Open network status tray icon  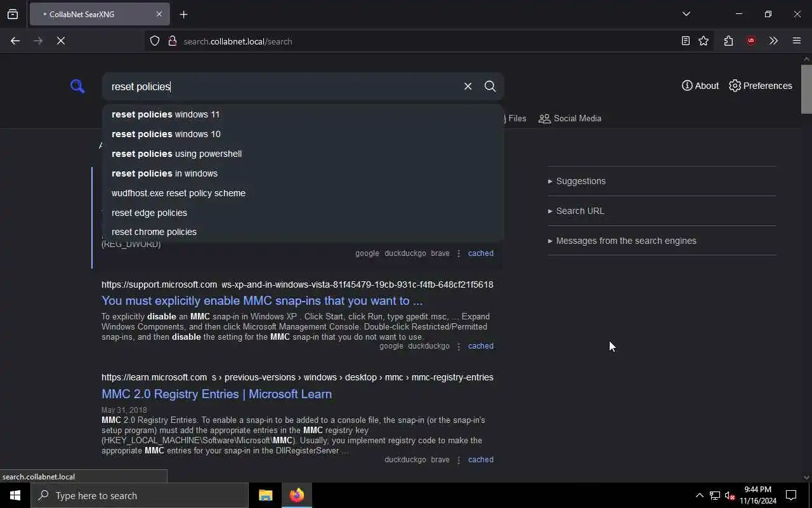pos(715,495)
